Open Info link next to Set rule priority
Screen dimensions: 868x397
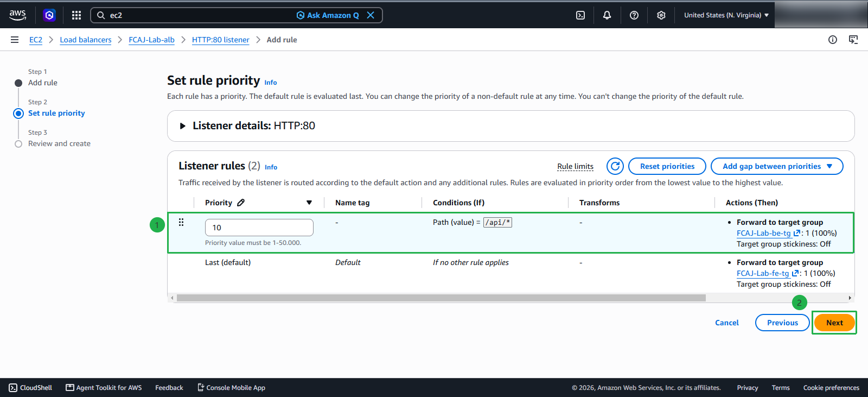click(x=271, y=83)
